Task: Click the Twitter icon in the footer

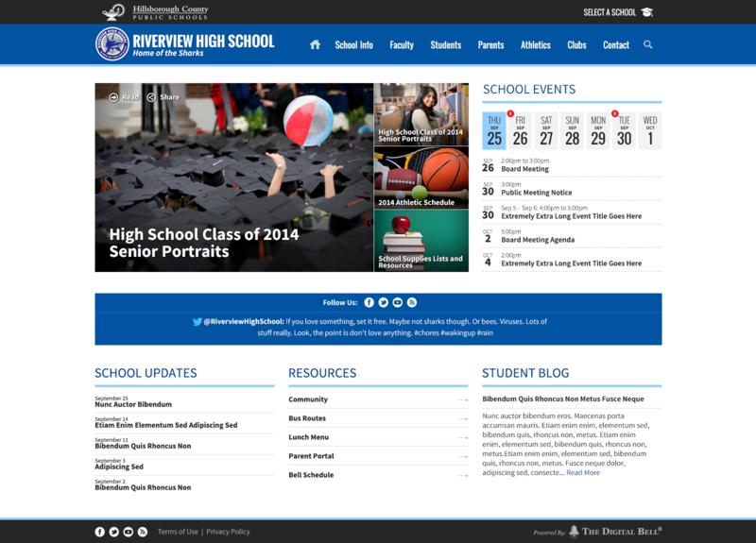Action: click(x=114, y=532)
